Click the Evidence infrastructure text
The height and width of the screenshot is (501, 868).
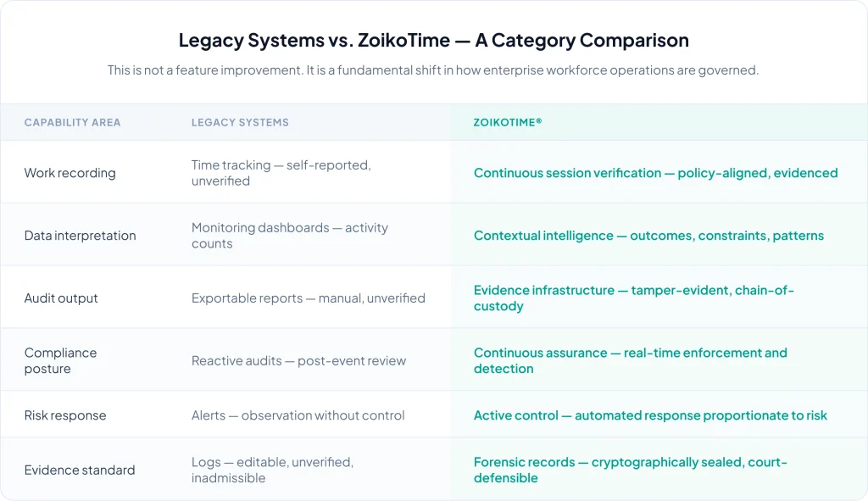click(633, 298)
